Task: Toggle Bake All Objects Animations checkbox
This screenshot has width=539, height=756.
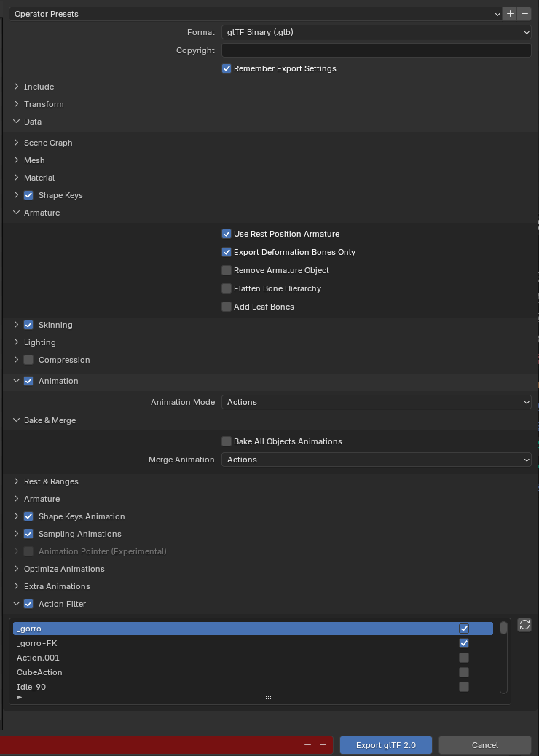Action: [227, 441]
